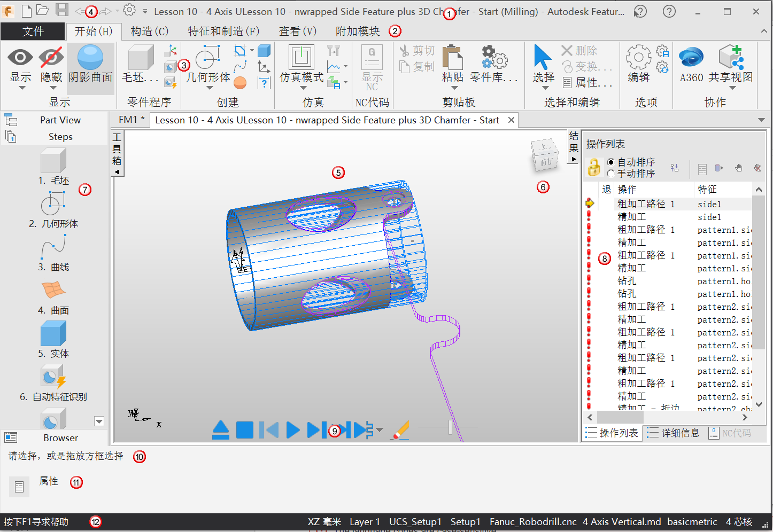The image size is (773, 532).
Task: Click the lock icon in 操作列表
Action: pos(594,168)
